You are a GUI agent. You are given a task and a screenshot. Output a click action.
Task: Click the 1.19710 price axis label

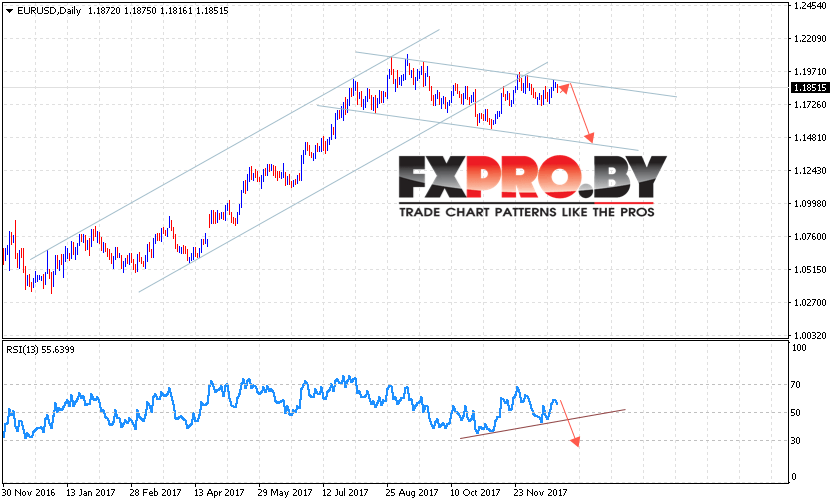(x=810, y=72)
